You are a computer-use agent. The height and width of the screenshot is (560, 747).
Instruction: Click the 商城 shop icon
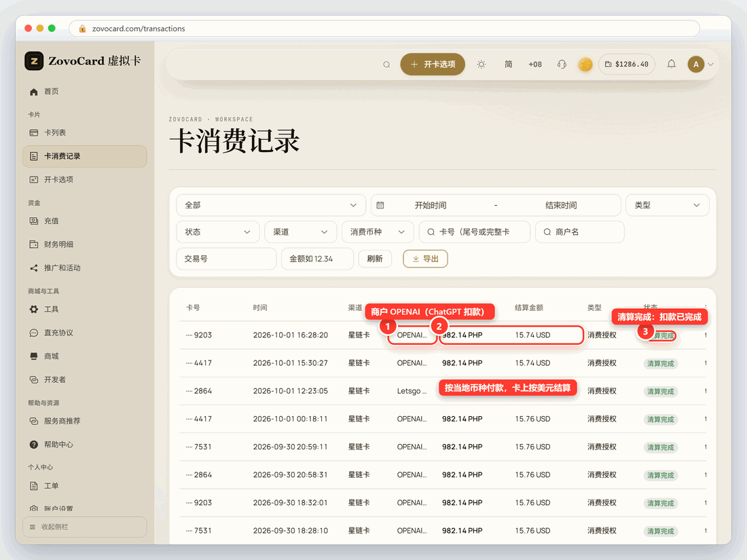pyautogui.click(x=34, y=356)
